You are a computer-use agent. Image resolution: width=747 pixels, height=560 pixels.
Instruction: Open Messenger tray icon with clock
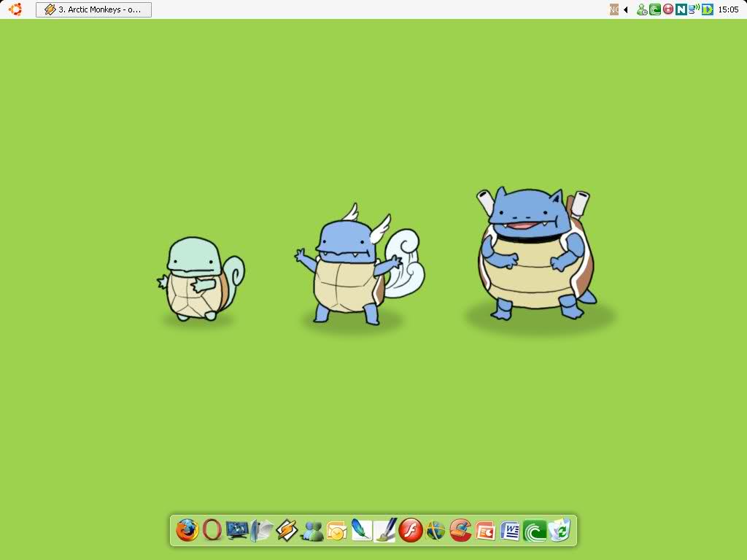click(642, 9)
